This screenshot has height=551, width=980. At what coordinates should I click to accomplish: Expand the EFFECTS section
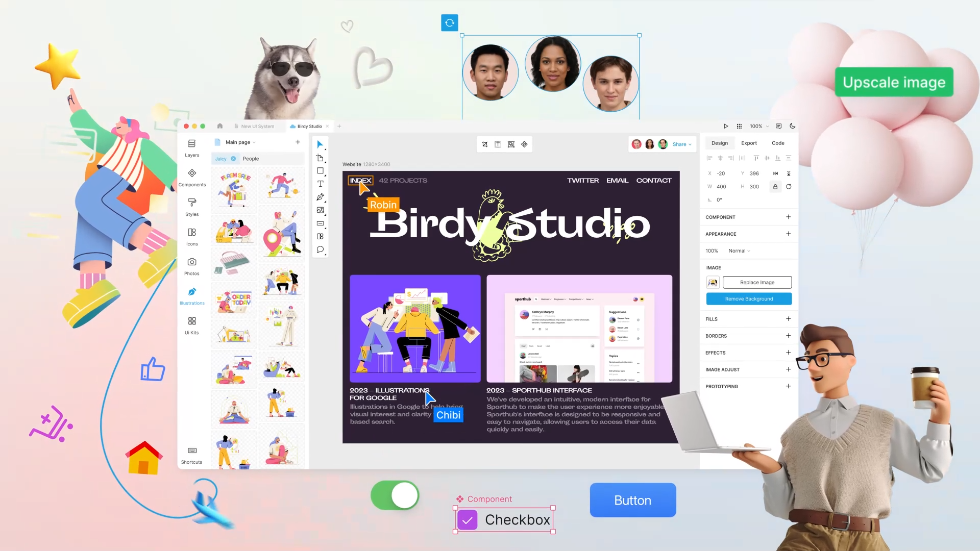pyautogui.click(x=788, y=353)
